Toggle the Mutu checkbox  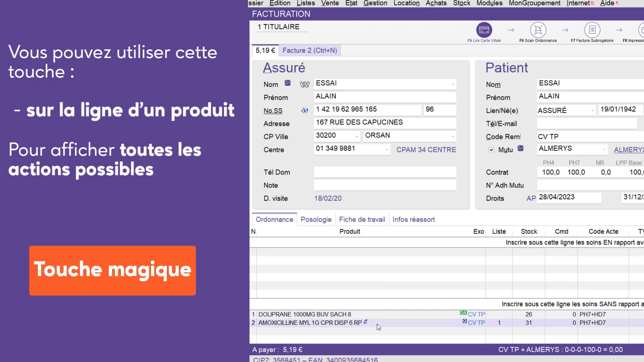coord(491,150)
